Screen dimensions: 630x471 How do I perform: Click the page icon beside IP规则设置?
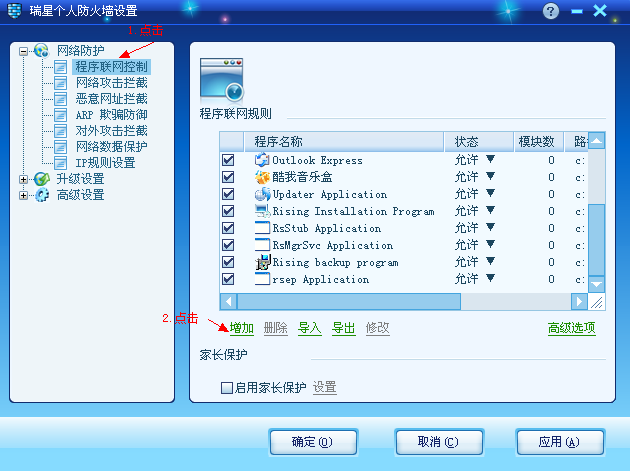(x=60, y=163)
